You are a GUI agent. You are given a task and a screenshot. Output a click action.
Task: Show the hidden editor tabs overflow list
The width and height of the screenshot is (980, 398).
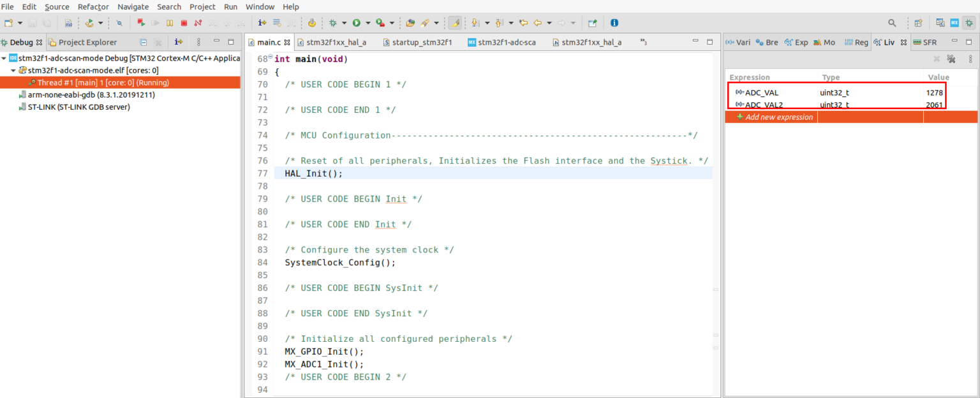(x=643, y=42)
